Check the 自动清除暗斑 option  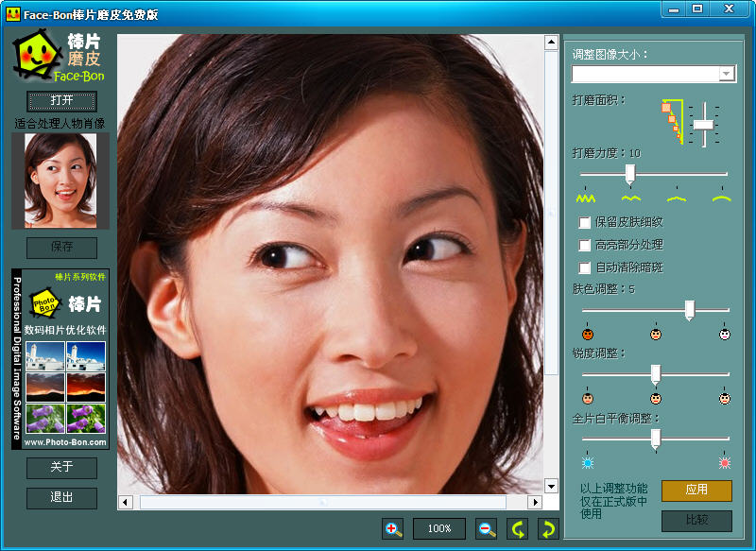pos(585,268)
